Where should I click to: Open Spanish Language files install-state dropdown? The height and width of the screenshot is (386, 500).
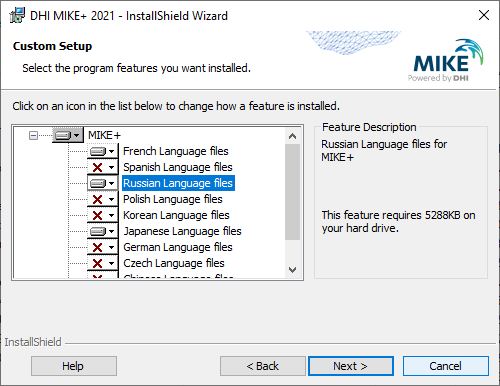pos(103,167)
